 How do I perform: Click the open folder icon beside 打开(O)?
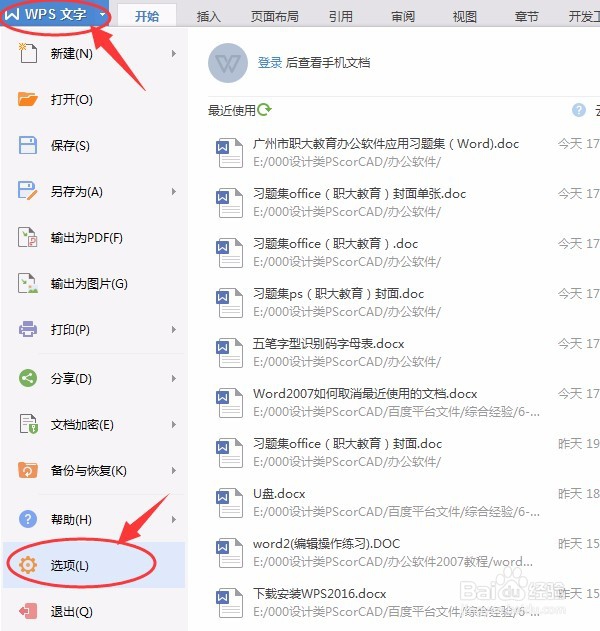point(28,99)
